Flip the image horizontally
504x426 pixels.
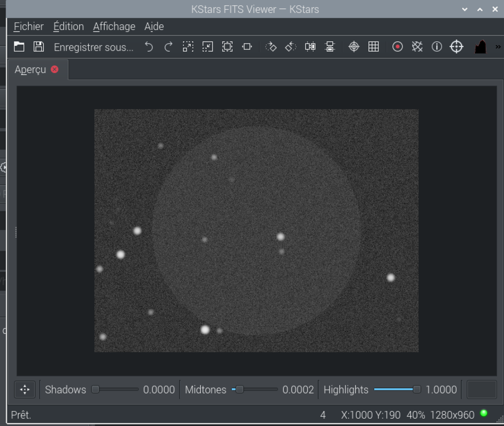pyautogui.click(x=310, y=47)
